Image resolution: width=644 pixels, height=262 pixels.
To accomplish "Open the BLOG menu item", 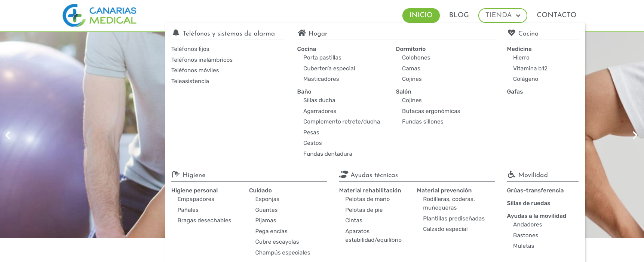I will coord(459,15).
